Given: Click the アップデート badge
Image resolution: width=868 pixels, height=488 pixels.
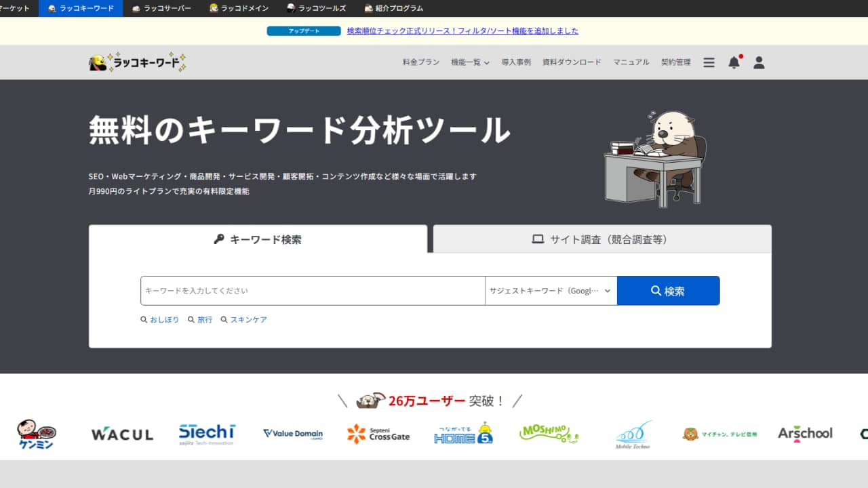Looking at the screenshot, I should (x=304, y=31).
